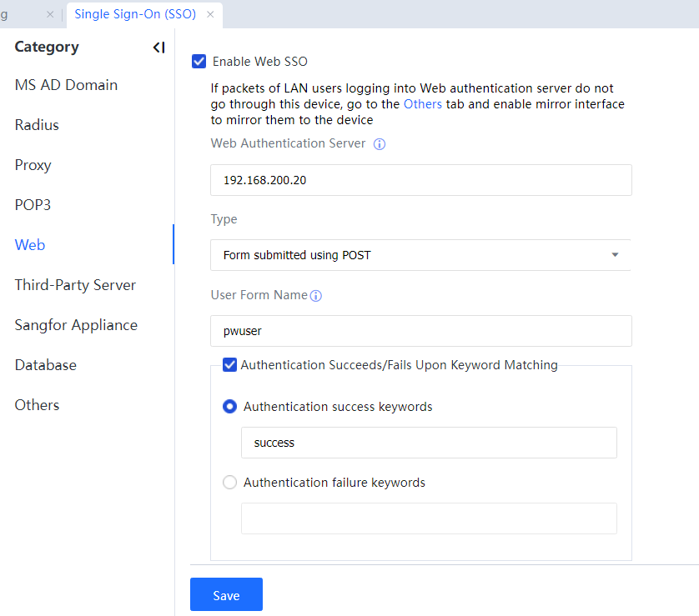Viewport: 699px width, 616px height.
Task: Select Authentication success keywords radio button
Action: pyautogui.click(x=229, y=407)
